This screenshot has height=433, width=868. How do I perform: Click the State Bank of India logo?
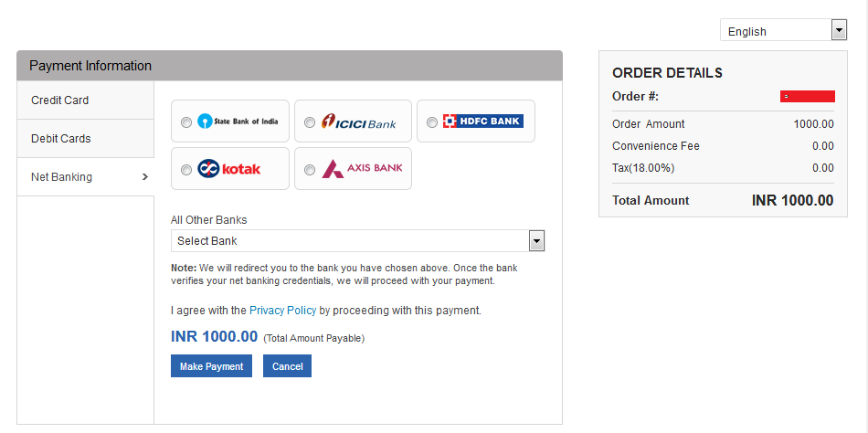(x=238, y=121)
